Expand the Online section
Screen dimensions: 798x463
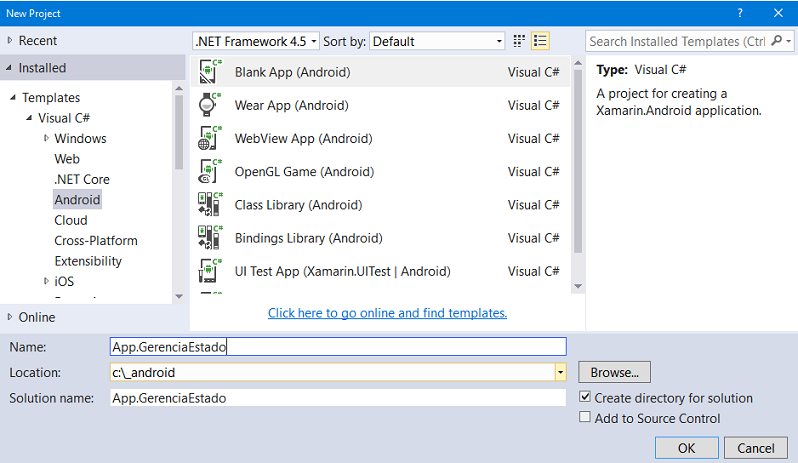point(10,317)
